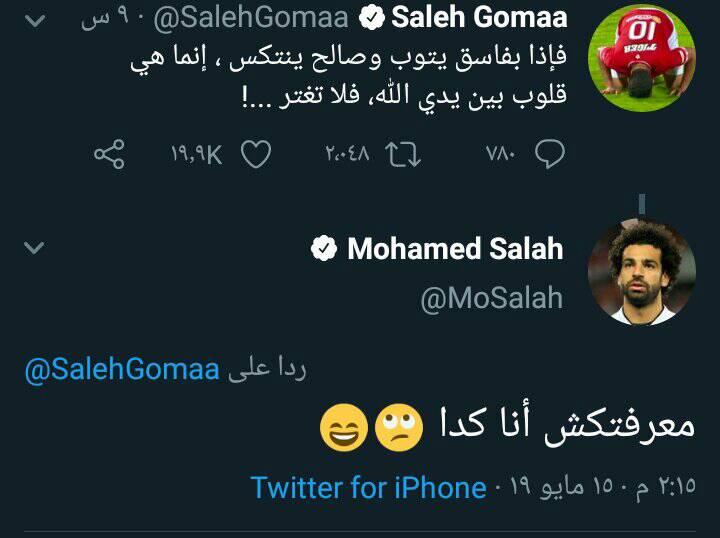Click the @SalehGomaa handle in the top tweet header
Image resolution: width=720 pixels, height=538 pixels.
250,18
